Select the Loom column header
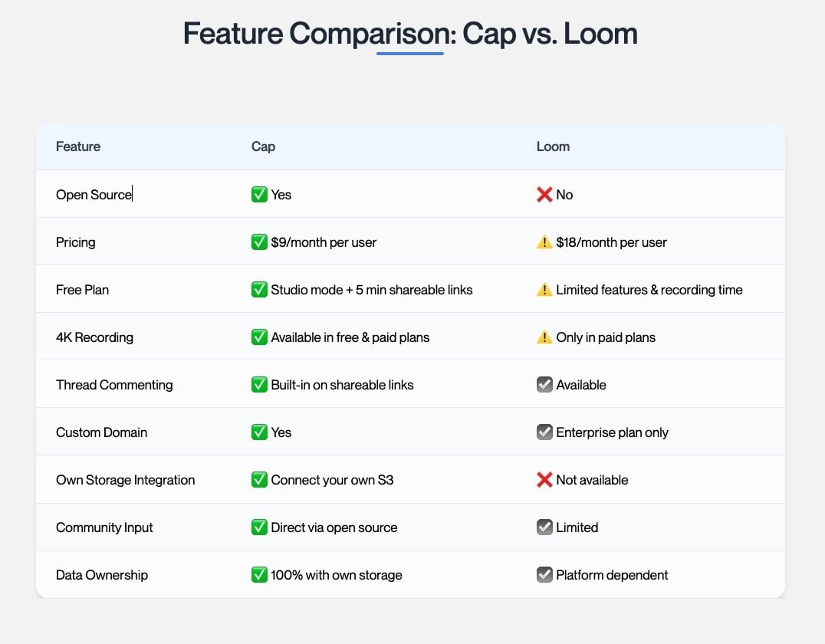Image resolution: width=825 pixels, height=644 pixels. coord(553,146)
